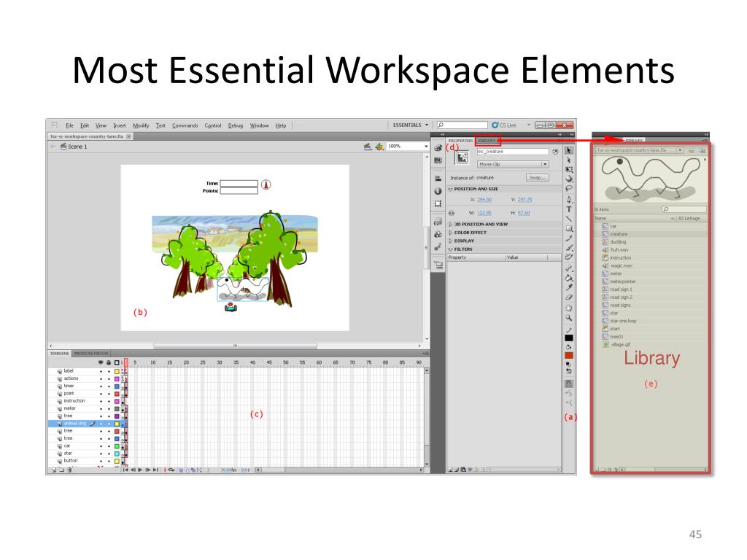Click the Play button in timeline controls

coord(140,470)
